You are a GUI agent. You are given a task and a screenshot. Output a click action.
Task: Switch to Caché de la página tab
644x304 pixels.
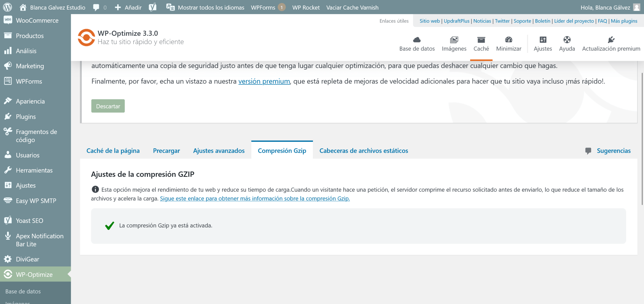click(x=113, y=151)
